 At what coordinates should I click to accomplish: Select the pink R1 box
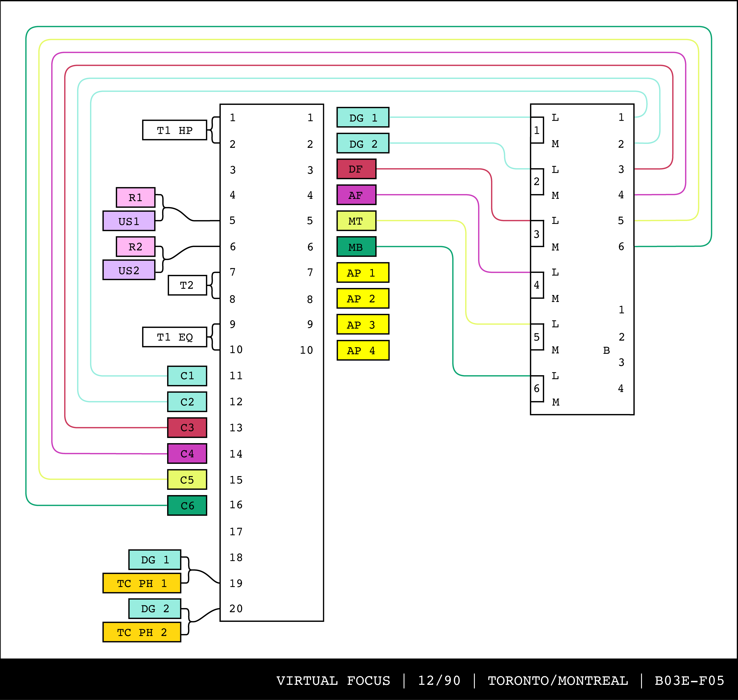135,197
